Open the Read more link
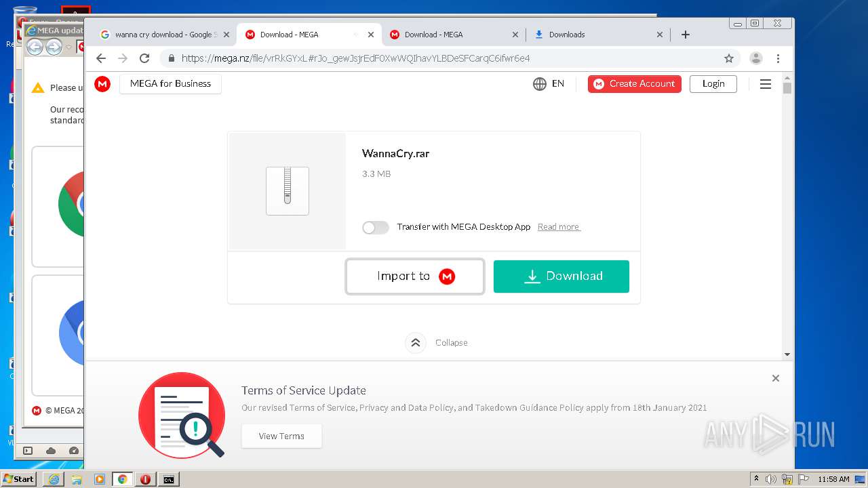This screenshot has width=868, height=488. tap(559, 227)
